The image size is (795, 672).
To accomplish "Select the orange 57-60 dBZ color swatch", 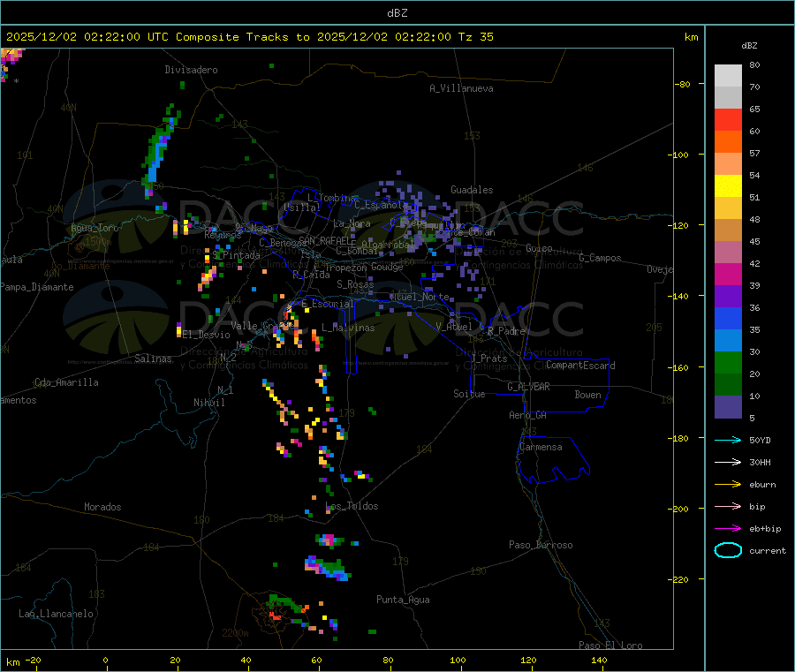I will (x=728, y=142).
